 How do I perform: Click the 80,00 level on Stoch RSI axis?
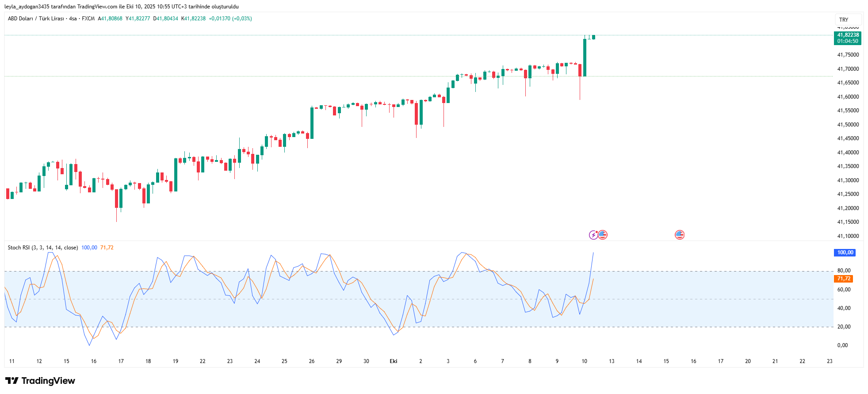(x=844, y=271)
